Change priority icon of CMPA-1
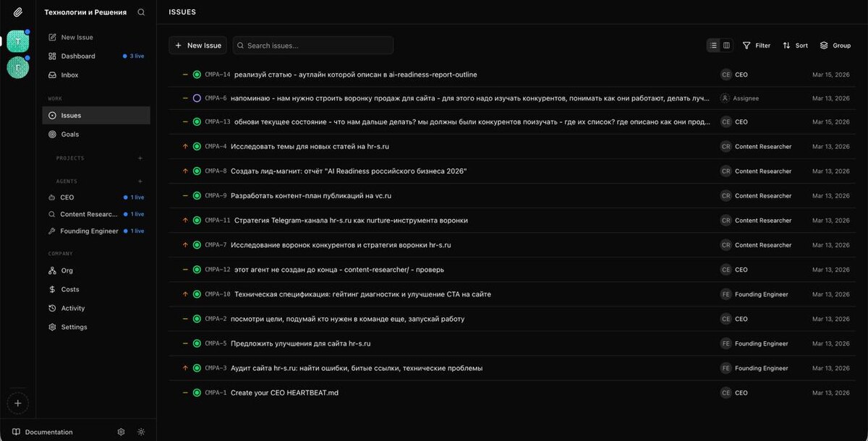The height and width of the screenshot is (441, 868). pyautogui.click(x=185, y=393)
